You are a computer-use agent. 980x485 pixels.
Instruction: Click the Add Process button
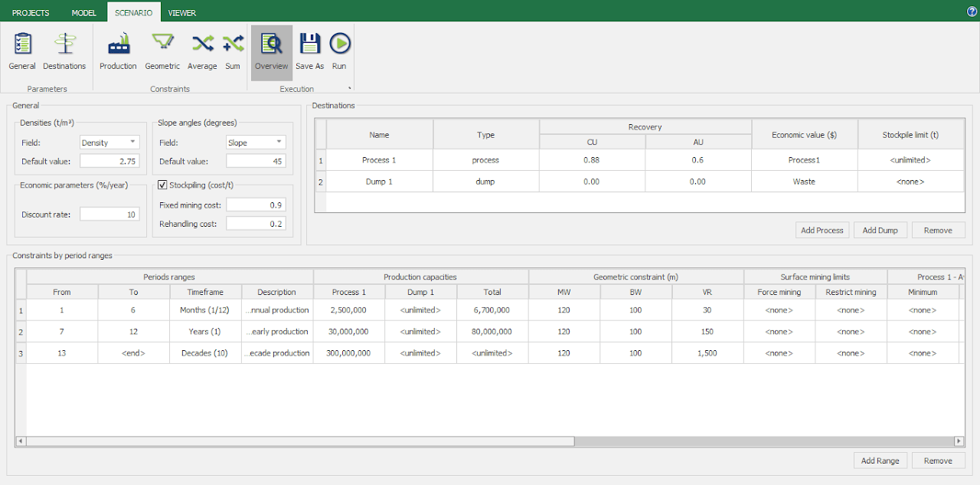[x=822, y=230]
